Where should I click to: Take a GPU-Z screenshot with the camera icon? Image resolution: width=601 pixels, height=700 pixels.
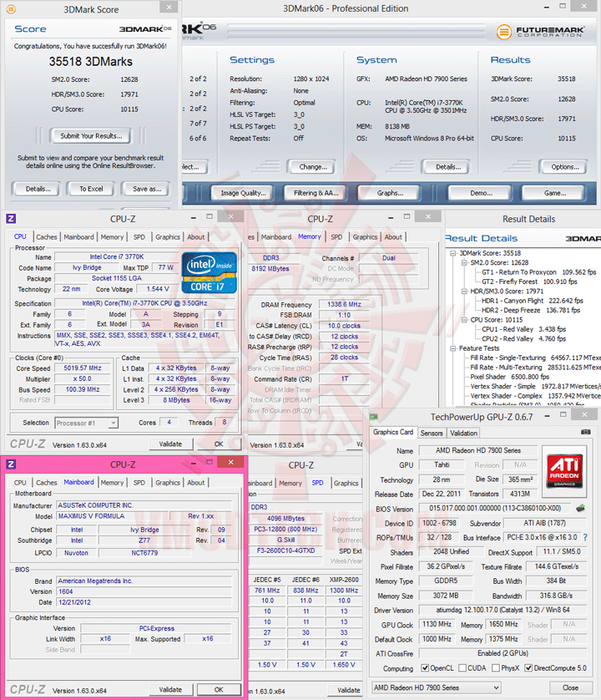click(x=585, y=432)
